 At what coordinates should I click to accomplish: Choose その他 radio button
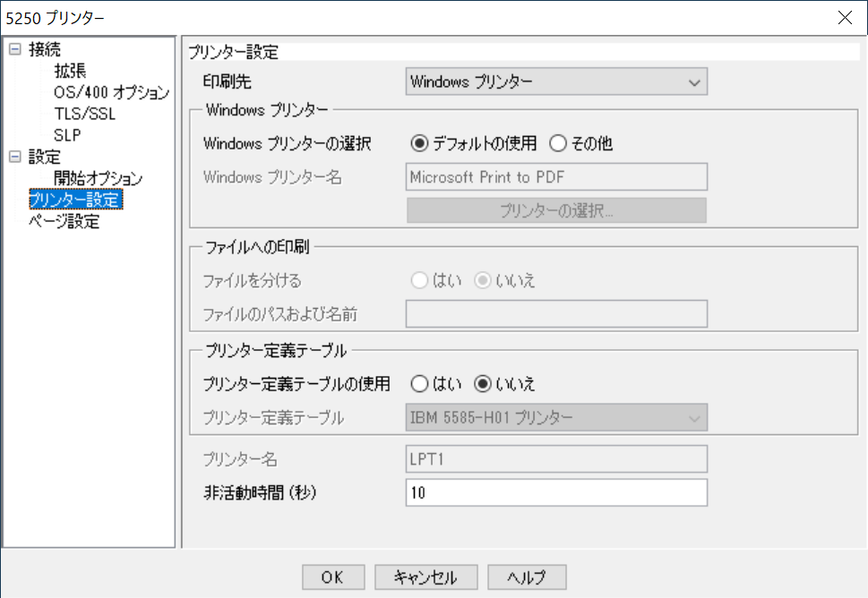click(580, 144)
